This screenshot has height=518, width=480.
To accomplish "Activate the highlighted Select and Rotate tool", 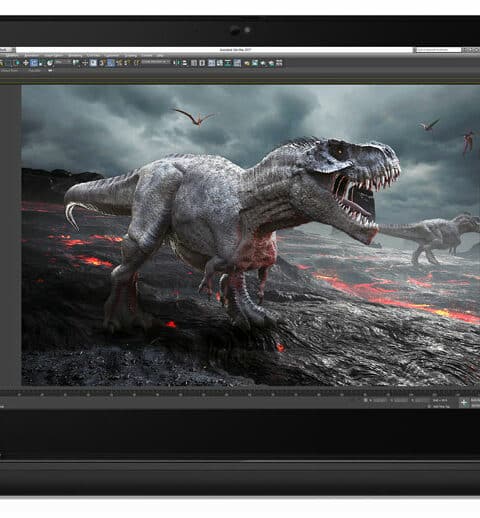I will 34,63.
